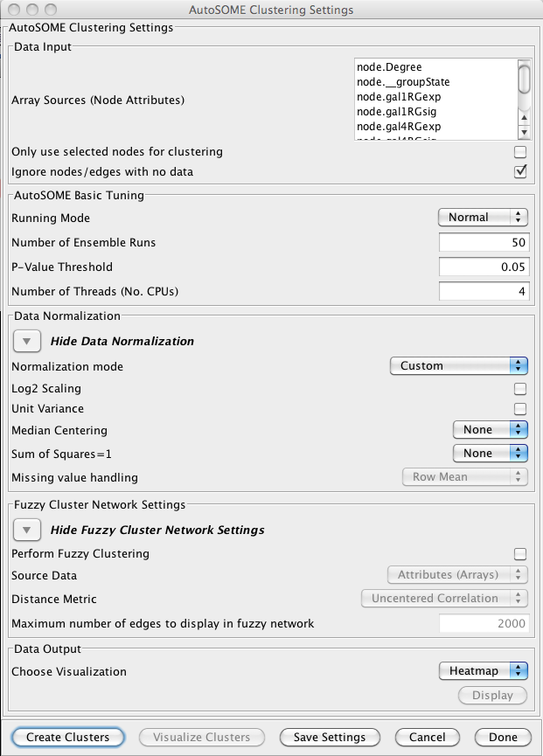Open the Sum of Squares=1 dropdown

tap(490, 454)
